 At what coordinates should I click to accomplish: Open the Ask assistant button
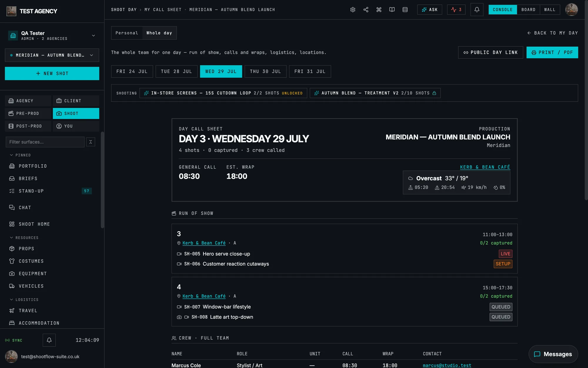tap(430, 10)
